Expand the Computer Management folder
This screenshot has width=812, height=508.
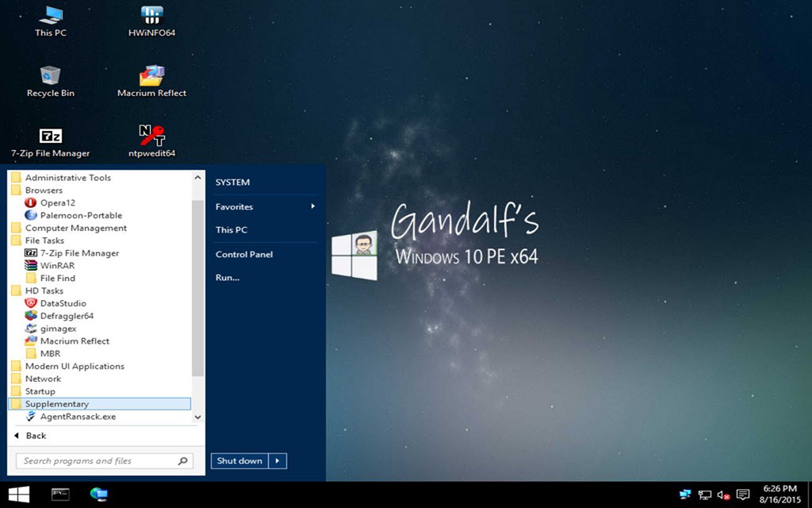(69, 228)
